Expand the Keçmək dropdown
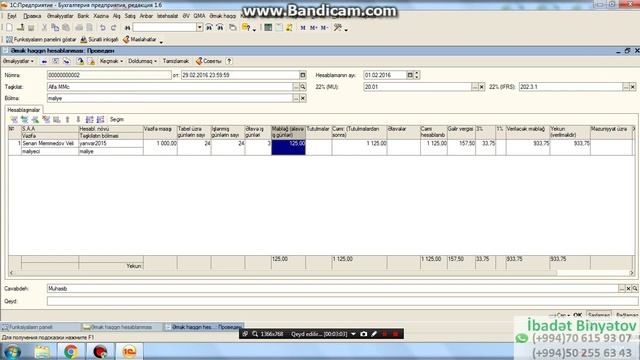This screenshot has height=360, width=640. coord(111,61)
